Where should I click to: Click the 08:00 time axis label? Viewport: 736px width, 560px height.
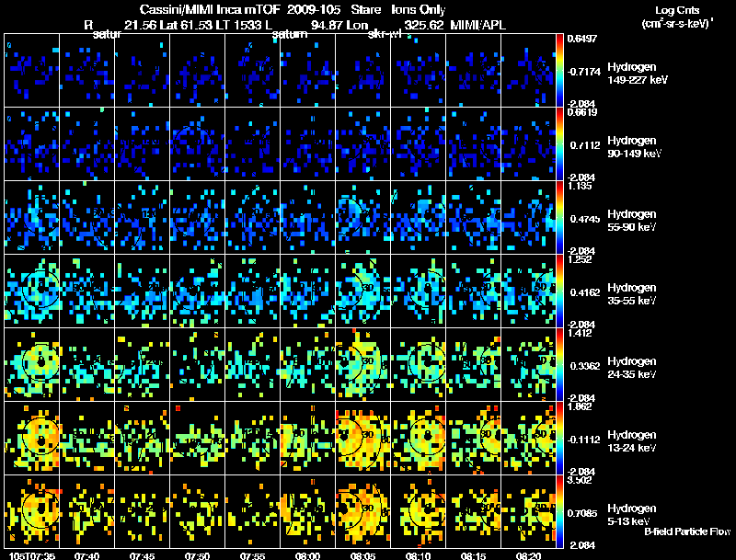pos(307,555)
